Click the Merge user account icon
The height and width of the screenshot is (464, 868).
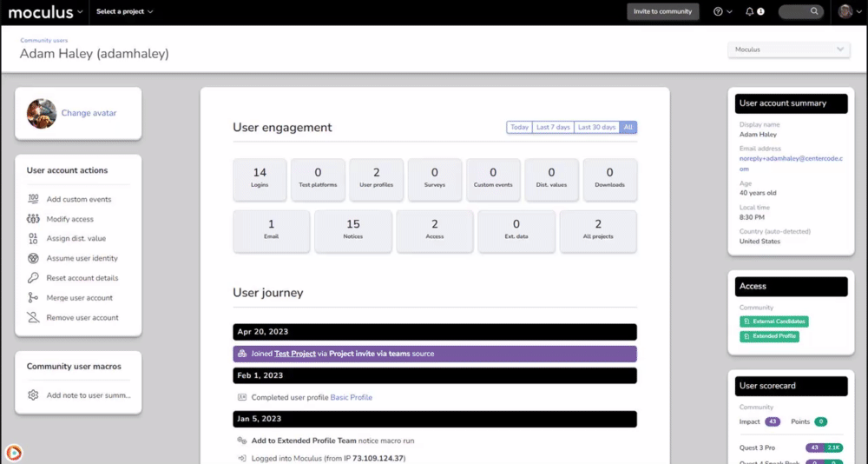pos(33,298)
